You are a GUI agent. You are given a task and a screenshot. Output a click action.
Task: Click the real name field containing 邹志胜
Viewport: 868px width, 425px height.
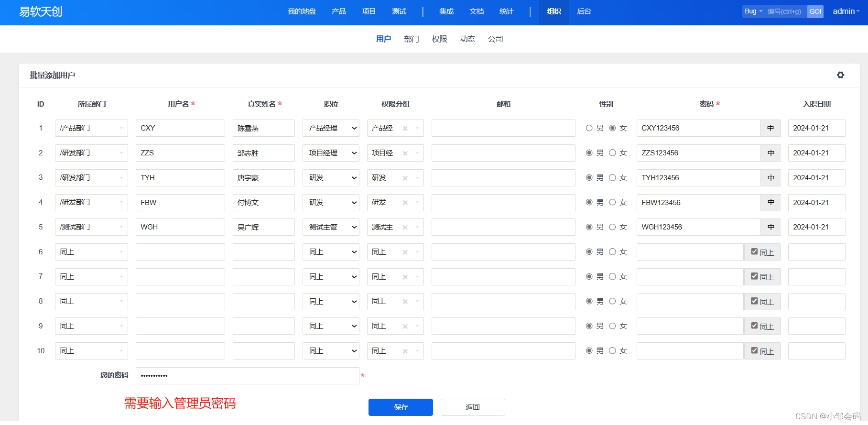[264, 153]
